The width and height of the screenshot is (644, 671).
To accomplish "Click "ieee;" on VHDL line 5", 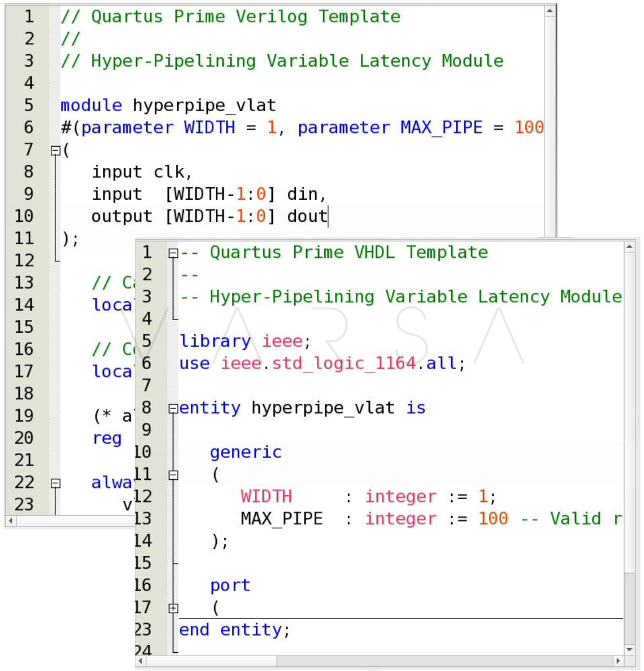I will tap(286, 341).
